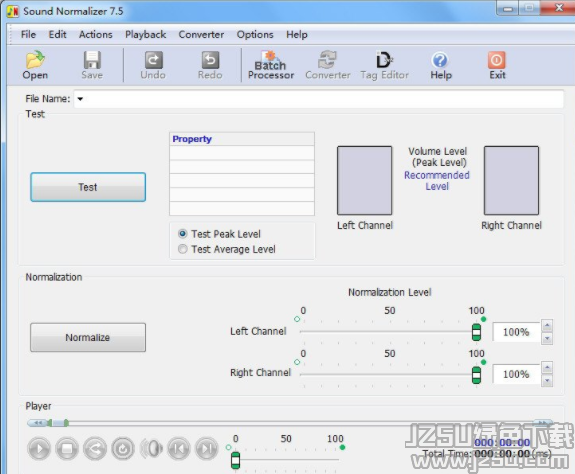Click the Redo toolbar icon
Viewport: 575px width, 474px height.
point(210,65)
